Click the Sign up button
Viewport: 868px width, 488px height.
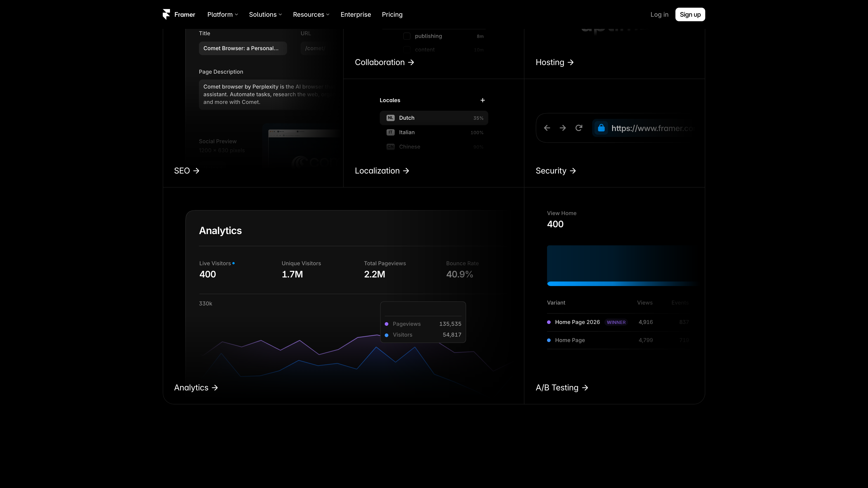690,14
